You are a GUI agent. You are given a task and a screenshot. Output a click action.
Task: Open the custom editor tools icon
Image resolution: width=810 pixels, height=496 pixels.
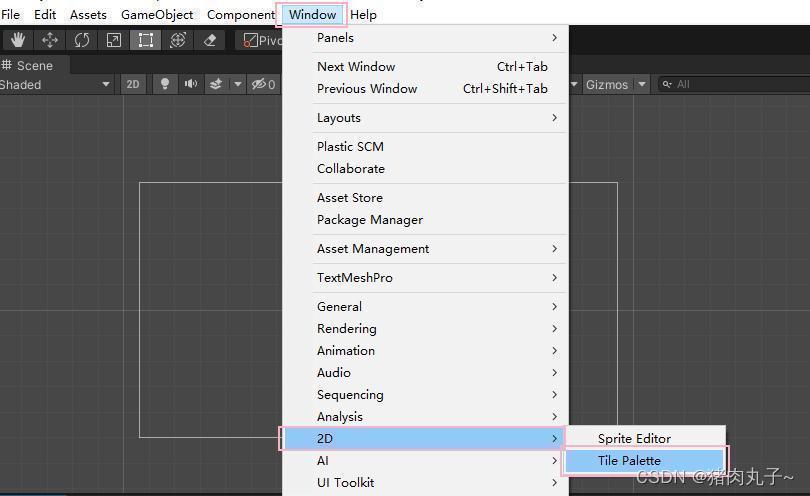tap(210, 40)
